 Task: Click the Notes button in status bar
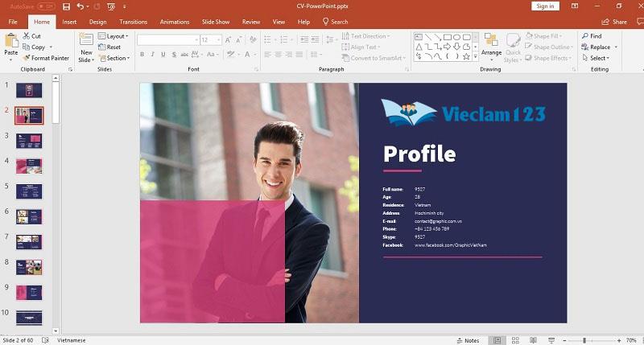coord(468,340)
